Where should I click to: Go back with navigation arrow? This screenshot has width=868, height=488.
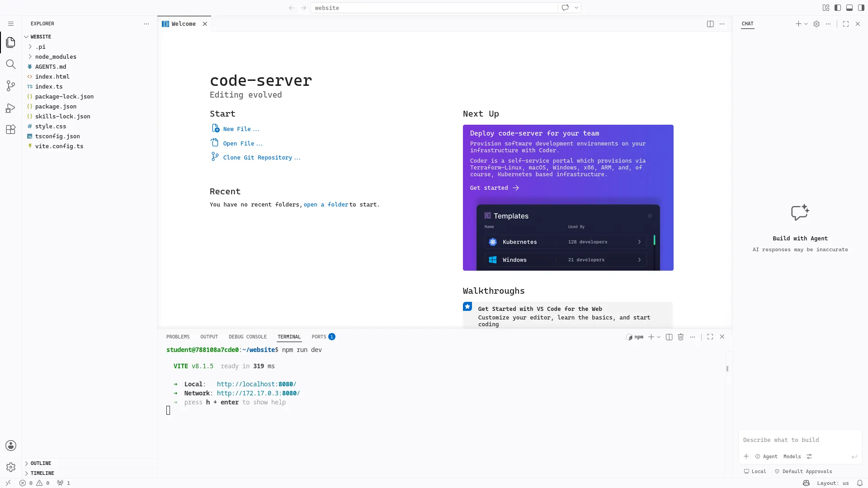(x=292, y=8)
